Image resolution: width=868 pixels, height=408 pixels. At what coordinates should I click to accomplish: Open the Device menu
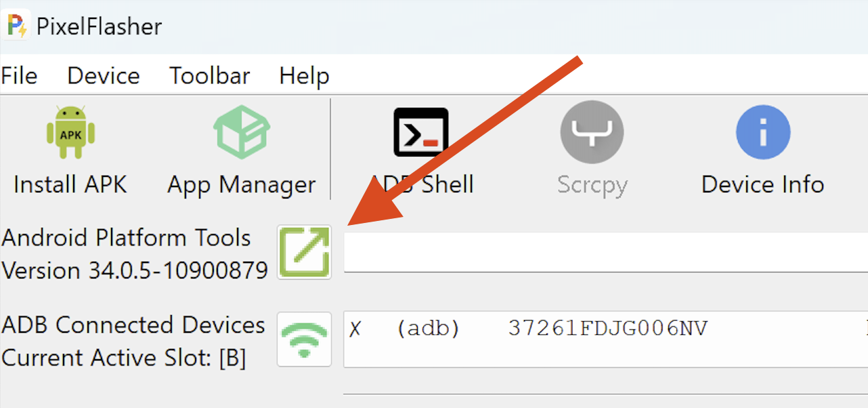click(x=104, y=75)
